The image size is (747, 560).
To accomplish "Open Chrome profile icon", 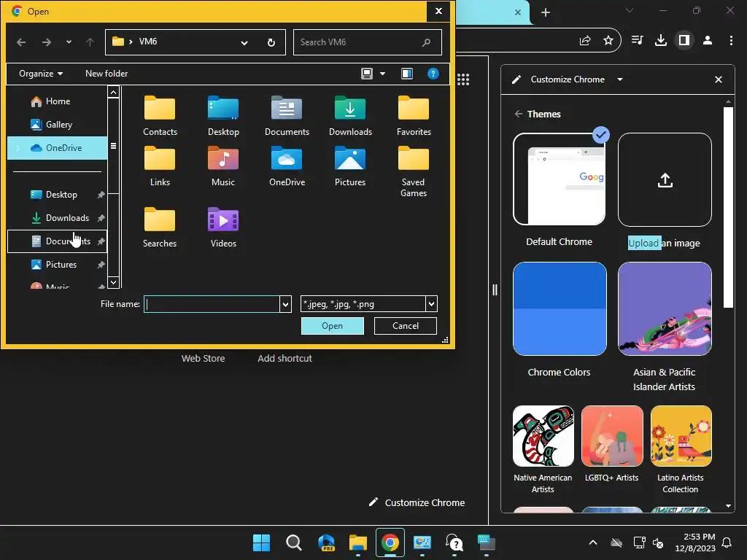I will (708, 41).
